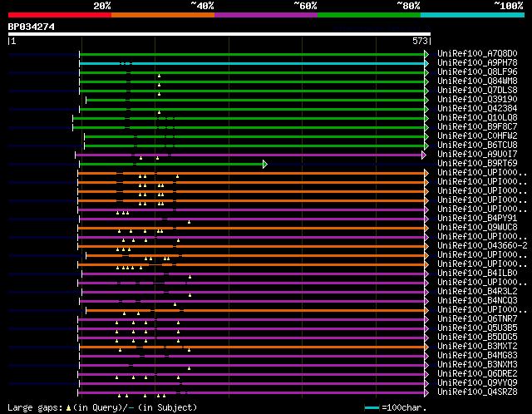The height and width of the screenshot is (414, 532).
Task: Click the orange arrowhead of UniRef100_B3MXT2 row
Action: pos(426,347)
